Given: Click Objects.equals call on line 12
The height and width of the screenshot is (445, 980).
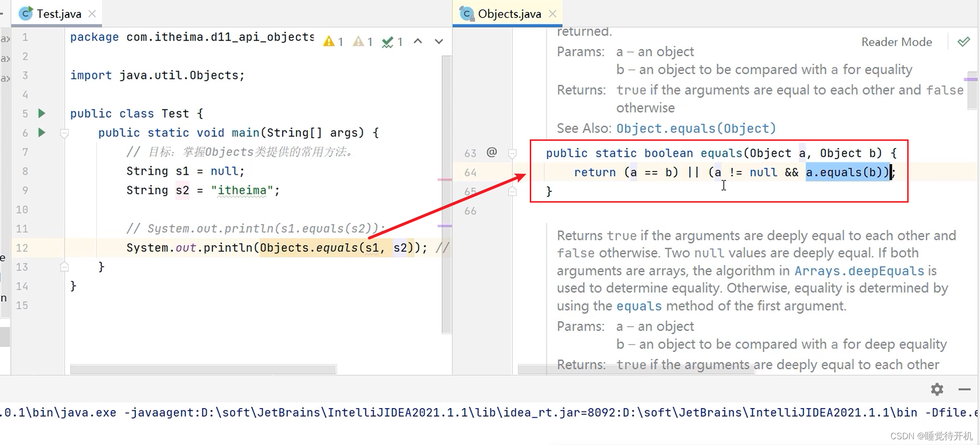Looking at the screenshot, I should (337, 248).
